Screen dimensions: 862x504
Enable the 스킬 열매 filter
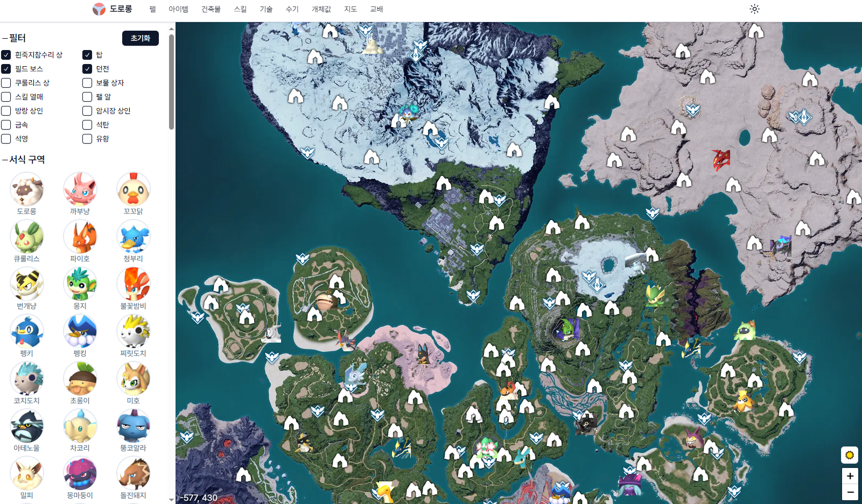coord(6,97)
